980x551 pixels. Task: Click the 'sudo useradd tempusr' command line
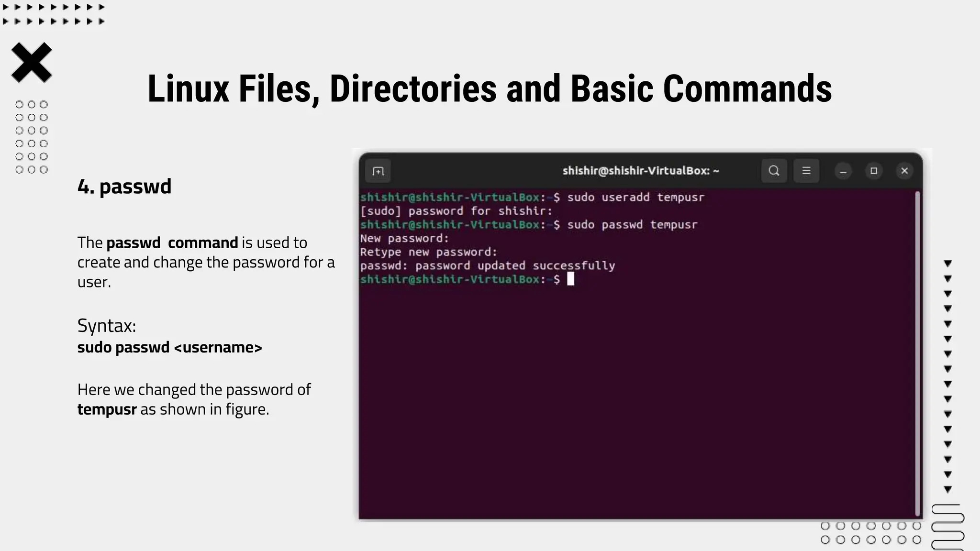click(635, 197)
